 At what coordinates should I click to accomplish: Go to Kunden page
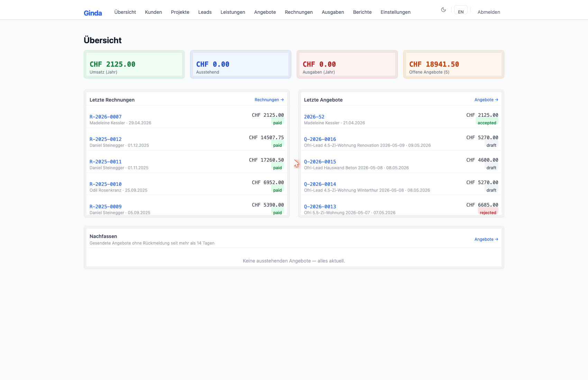(154, 12)
